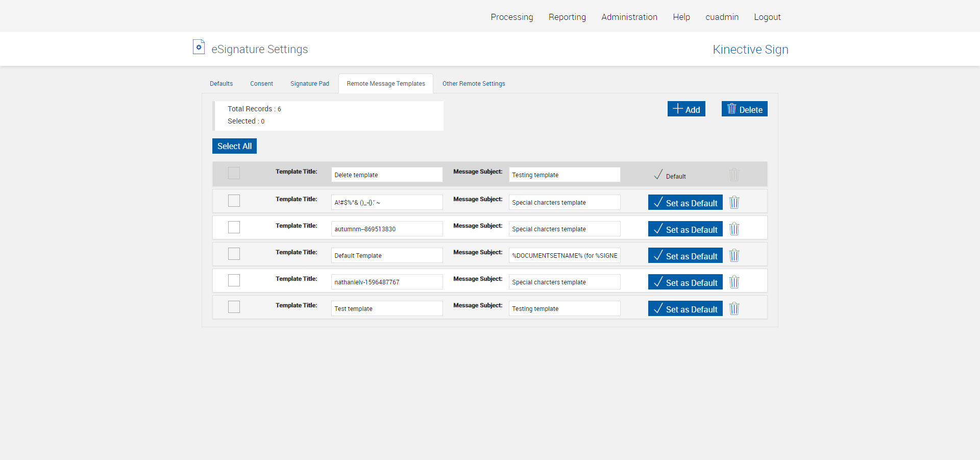Tick the Default Template row checkbox
This screenshot has height=460, width=980.
(x=234, y=254)
